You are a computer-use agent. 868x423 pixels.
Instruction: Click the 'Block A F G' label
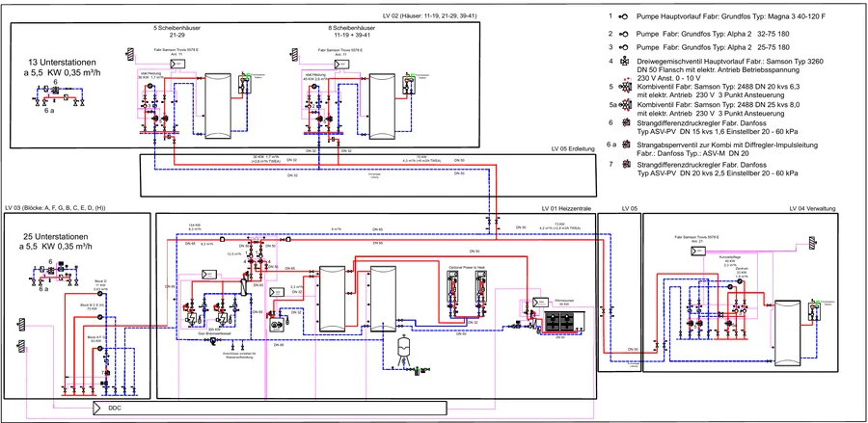click(96, 336)
